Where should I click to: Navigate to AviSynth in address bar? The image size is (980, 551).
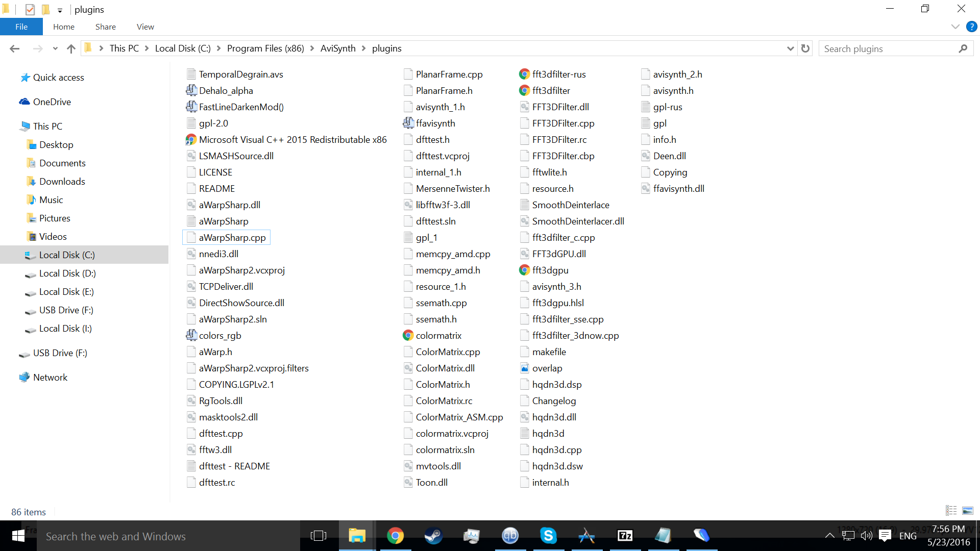(x=338, y=48)
